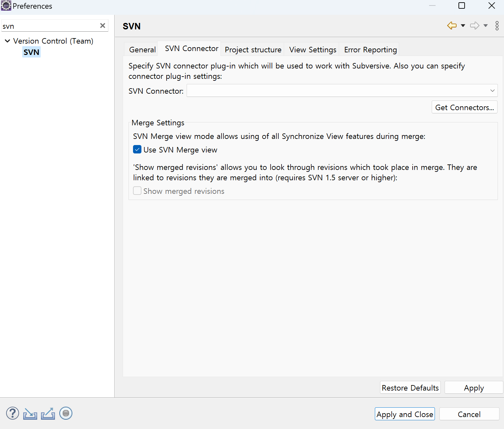Clear the svn filter text

point(103,26)
